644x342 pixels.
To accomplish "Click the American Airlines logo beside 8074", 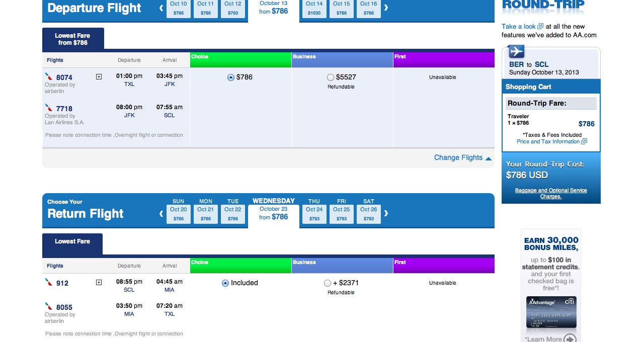I will (49, 76).
